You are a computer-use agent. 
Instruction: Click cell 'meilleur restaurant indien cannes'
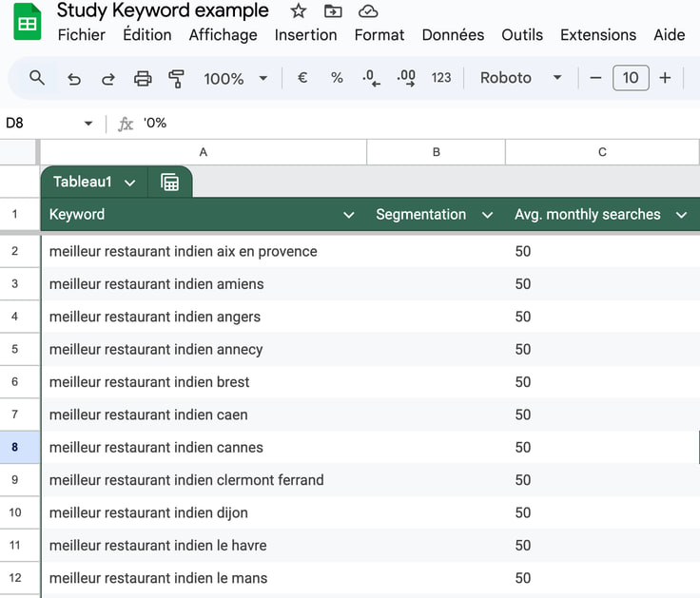coord(204,448)
